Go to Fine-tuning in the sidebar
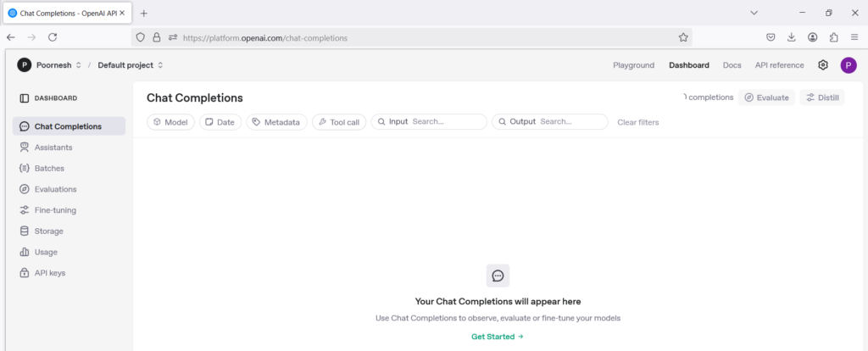This screenshot has width=868, height=351. pos(70,210)
